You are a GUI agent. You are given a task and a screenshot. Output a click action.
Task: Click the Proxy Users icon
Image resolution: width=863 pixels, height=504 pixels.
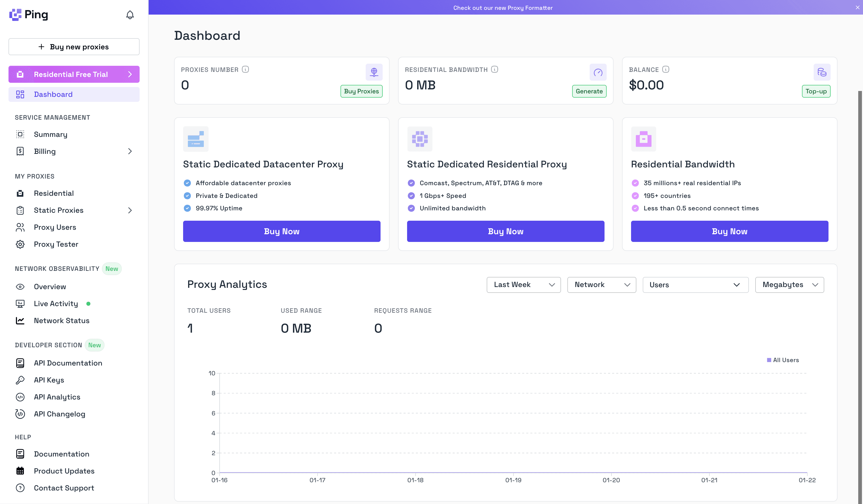point(20,227)
